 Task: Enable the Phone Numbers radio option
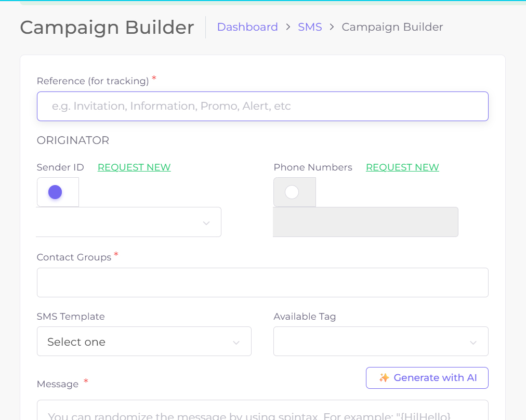(x=292, y=192)
